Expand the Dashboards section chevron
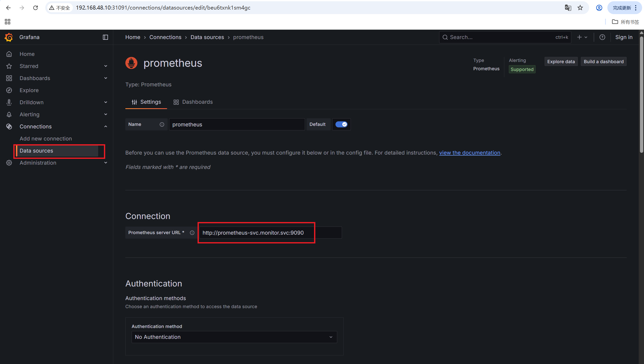Image resolution: width=644 pixels, height=364 pixels. 106,78
